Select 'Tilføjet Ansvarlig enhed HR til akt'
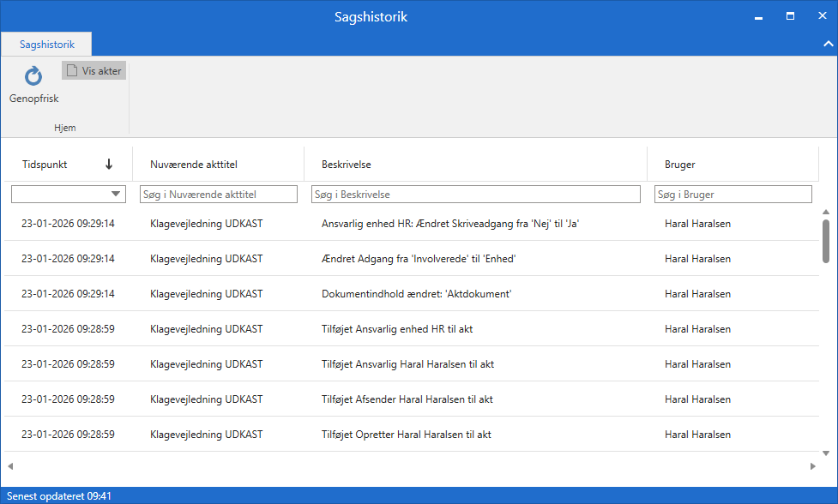 397,329
